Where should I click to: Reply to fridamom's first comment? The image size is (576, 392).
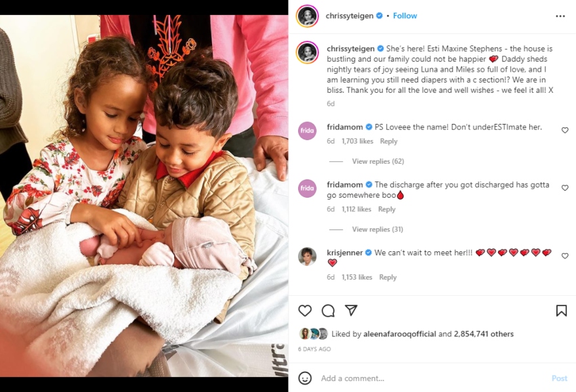point(389,141)
